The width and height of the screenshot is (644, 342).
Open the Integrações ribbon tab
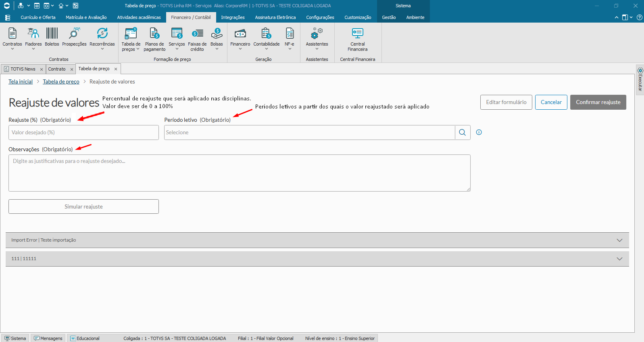coord(233,17)
